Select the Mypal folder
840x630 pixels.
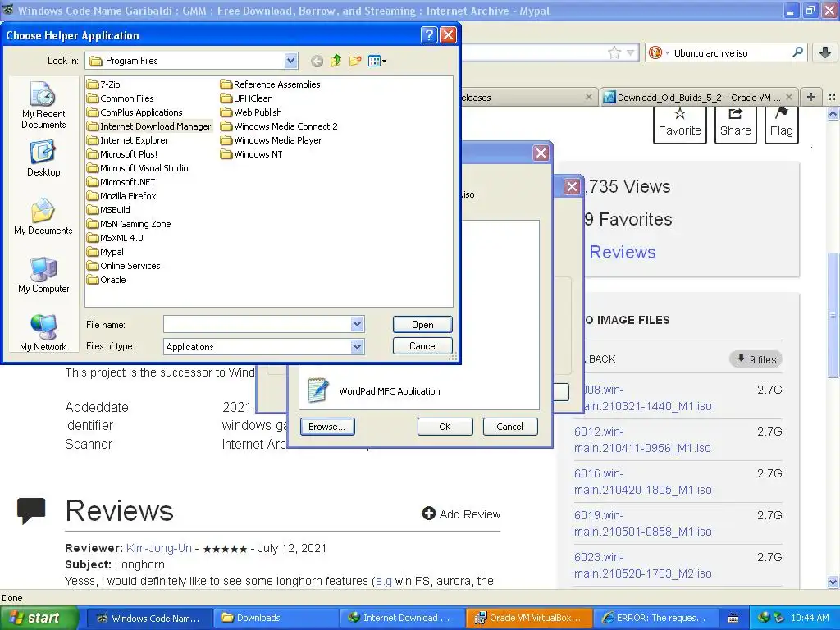(106, 252)
